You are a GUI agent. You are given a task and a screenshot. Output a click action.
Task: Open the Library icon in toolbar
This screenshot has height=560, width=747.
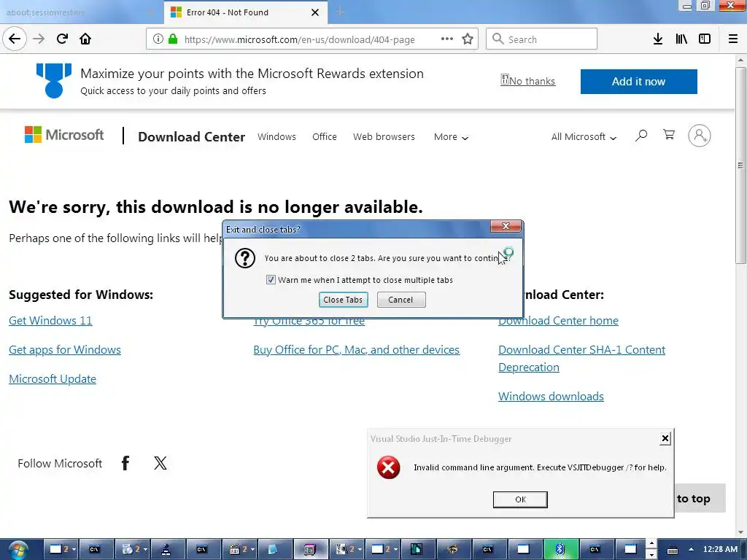point(681,39)
